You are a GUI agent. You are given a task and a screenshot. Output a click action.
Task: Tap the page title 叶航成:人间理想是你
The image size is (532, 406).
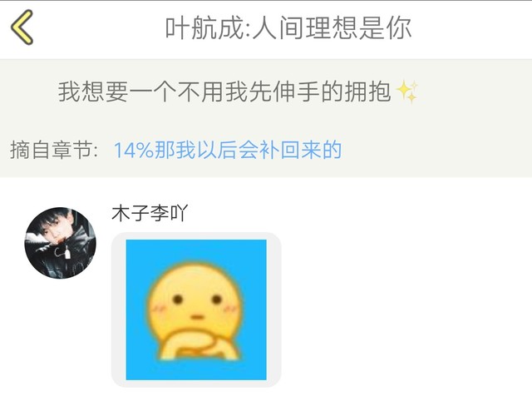click(x=288, y=27)
